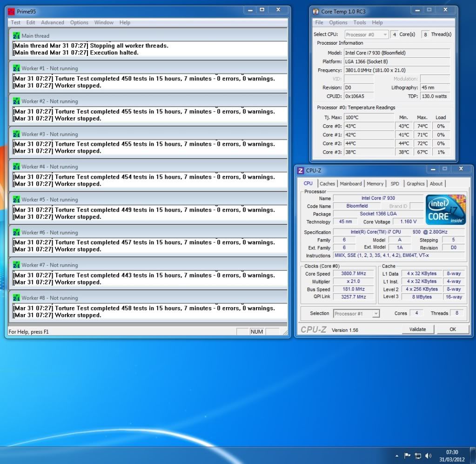Click the Main thread green Prime95 icon
This screenshot has height=464, width=476.
(x=16, y=35)
